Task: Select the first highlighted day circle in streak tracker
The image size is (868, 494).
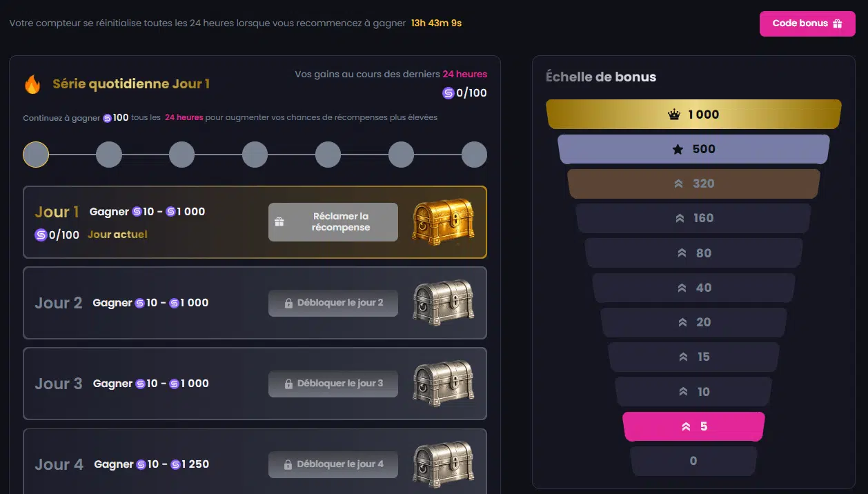Action: point(36,155)
